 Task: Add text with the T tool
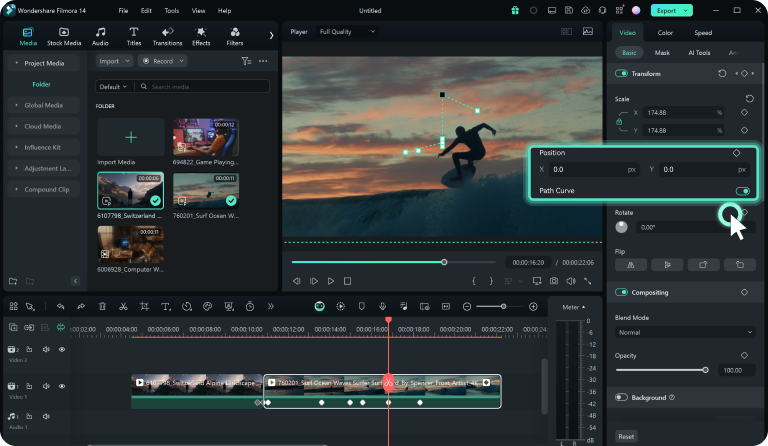pos(166,306)
